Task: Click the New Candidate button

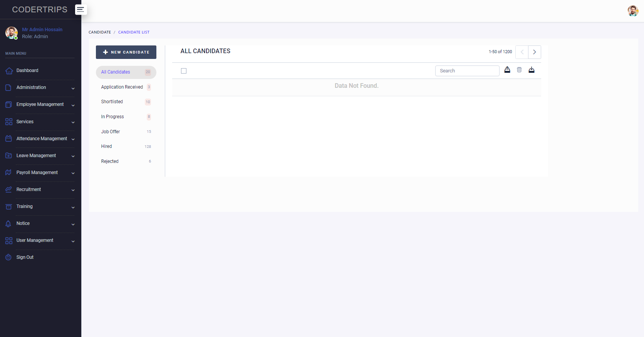Action: 126,52
